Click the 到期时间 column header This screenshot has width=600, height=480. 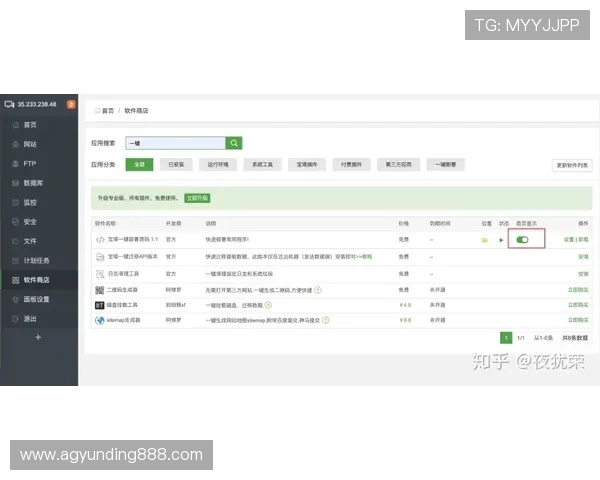tap(440, 223)
